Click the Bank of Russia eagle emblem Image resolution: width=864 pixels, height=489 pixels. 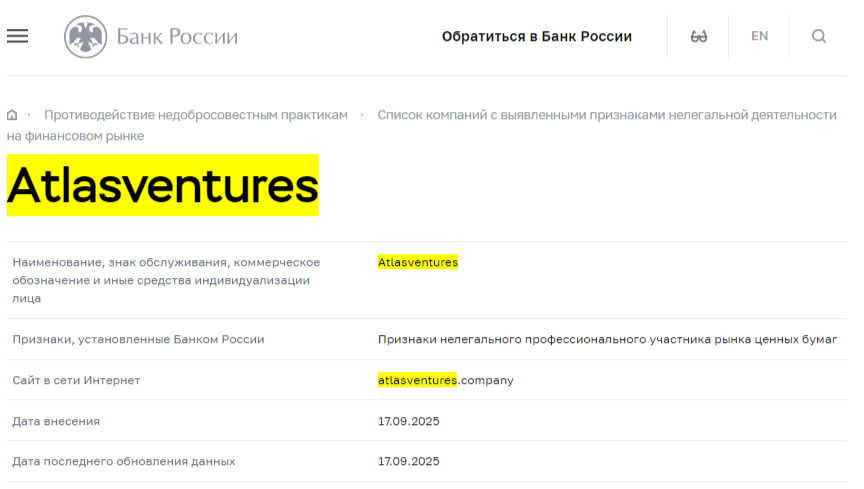pos(85,37)
